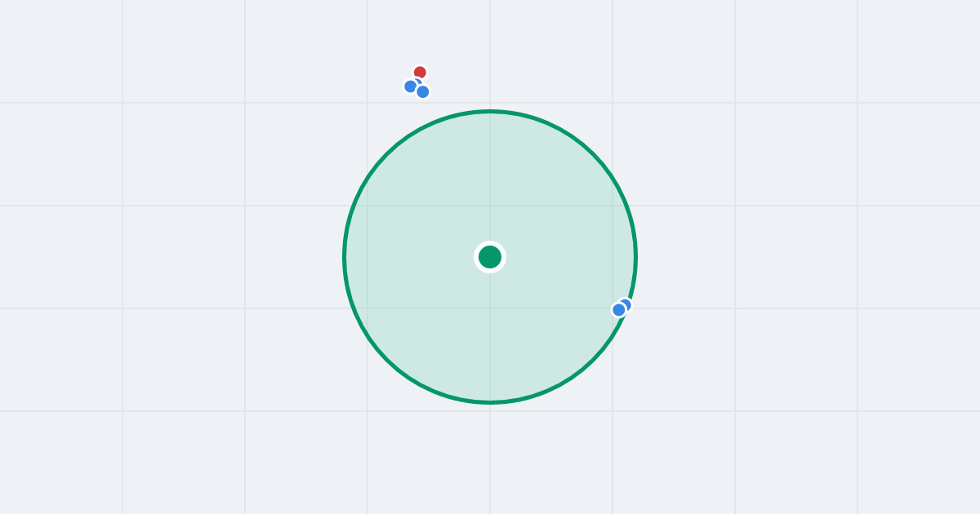Select the red dot marker above the circle
980x514 pixels.
(420, 73)
